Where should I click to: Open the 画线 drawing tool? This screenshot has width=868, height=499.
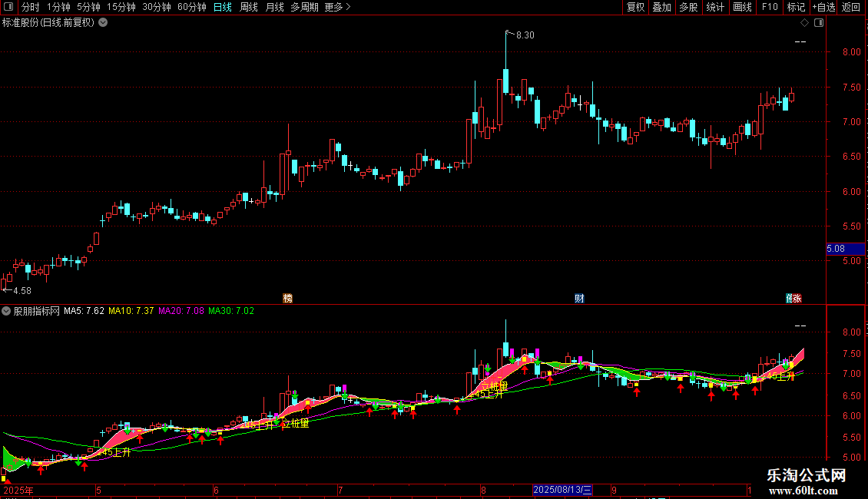coord(742,7)
